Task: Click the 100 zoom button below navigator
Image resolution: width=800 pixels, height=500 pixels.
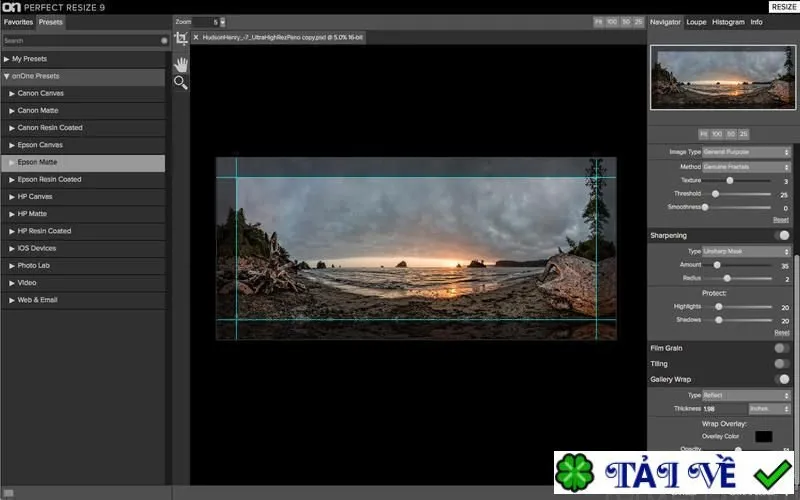Action: (717, 134)
